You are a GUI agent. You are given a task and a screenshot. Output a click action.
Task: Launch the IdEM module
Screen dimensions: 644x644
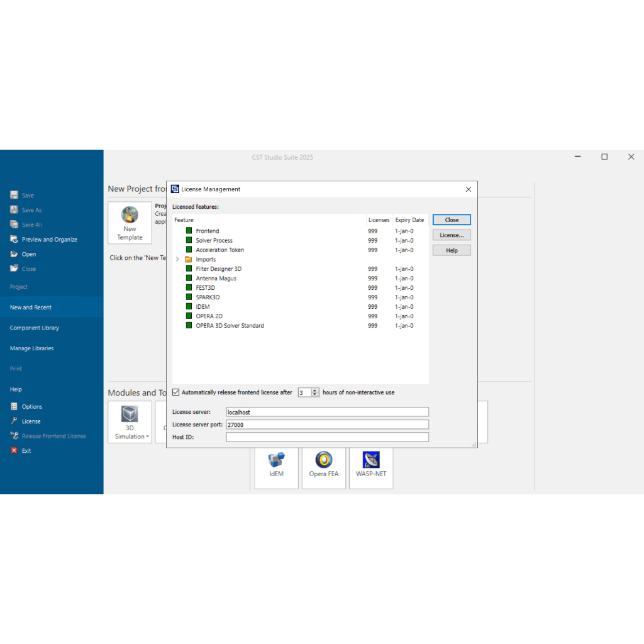(x=277, y=468)
